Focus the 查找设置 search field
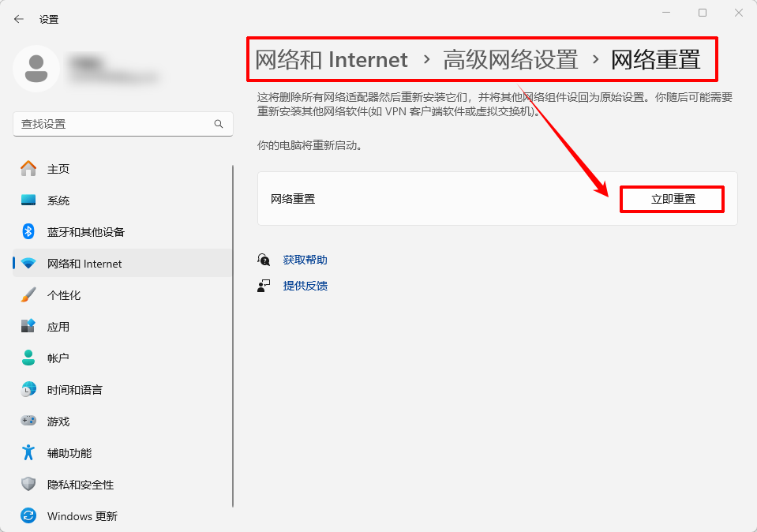This screenshot has height=532, width=757. 123,124
